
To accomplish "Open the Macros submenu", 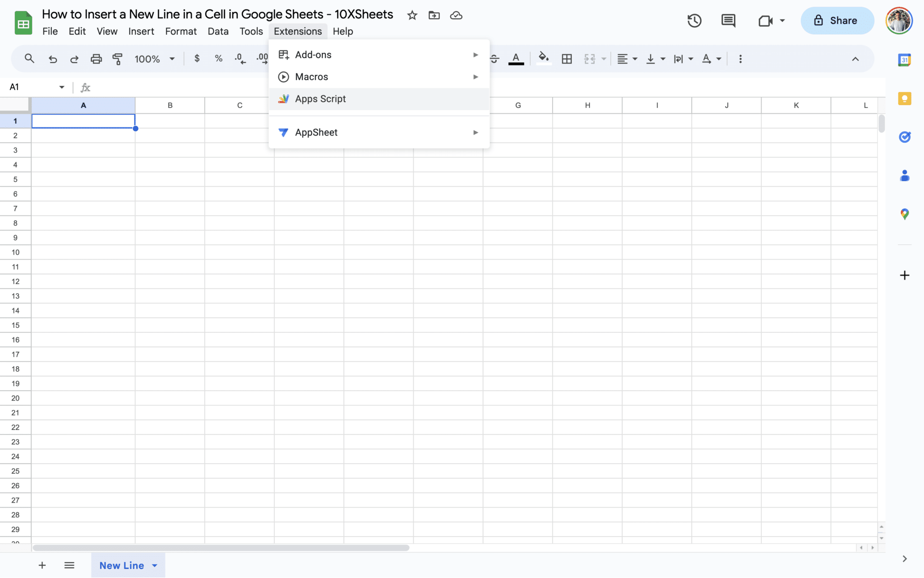I will [x=379, y=77].
